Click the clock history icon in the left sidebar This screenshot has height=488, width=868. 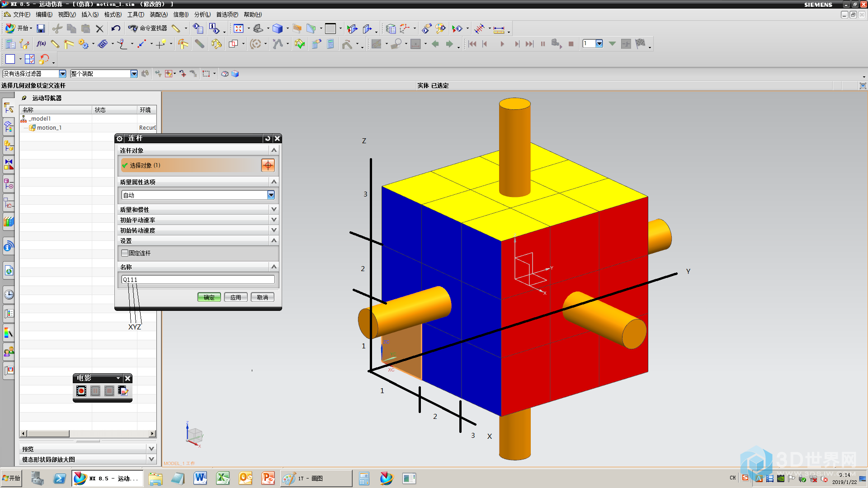coord(9,295)
